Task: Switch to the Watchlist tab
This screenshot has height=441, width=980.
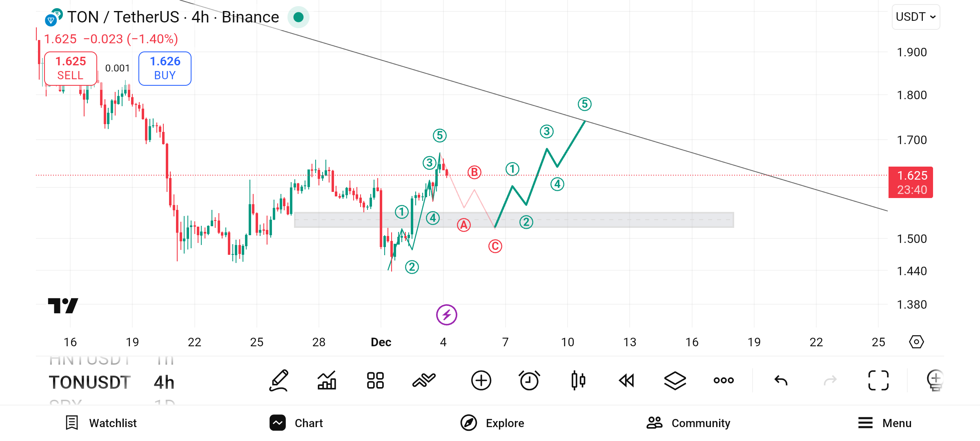Action: (x=101, y=423)
